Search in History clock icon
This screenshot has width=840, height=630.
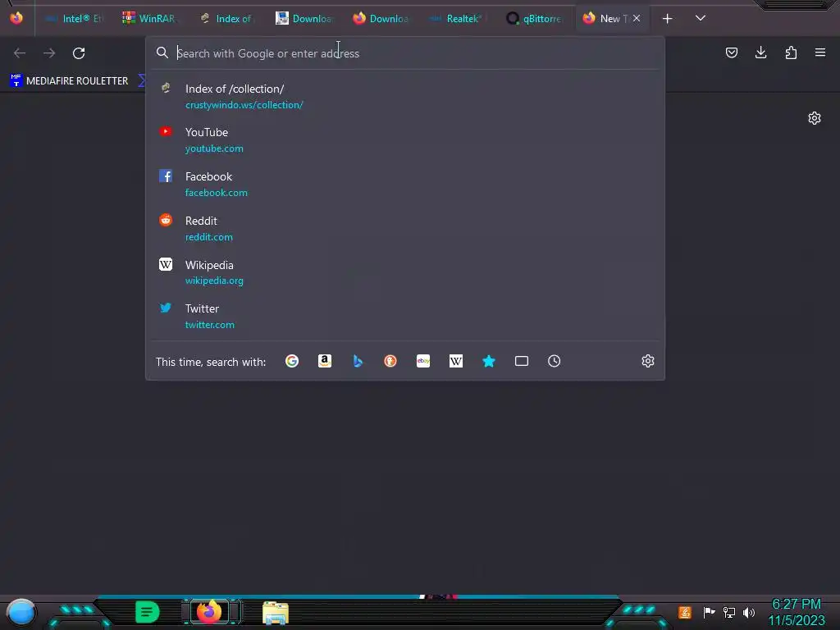554,361
